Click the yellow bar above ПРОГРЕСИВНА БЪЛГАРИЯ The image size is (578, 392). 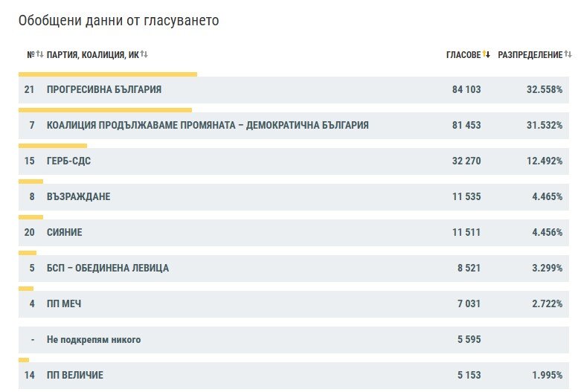108,74
